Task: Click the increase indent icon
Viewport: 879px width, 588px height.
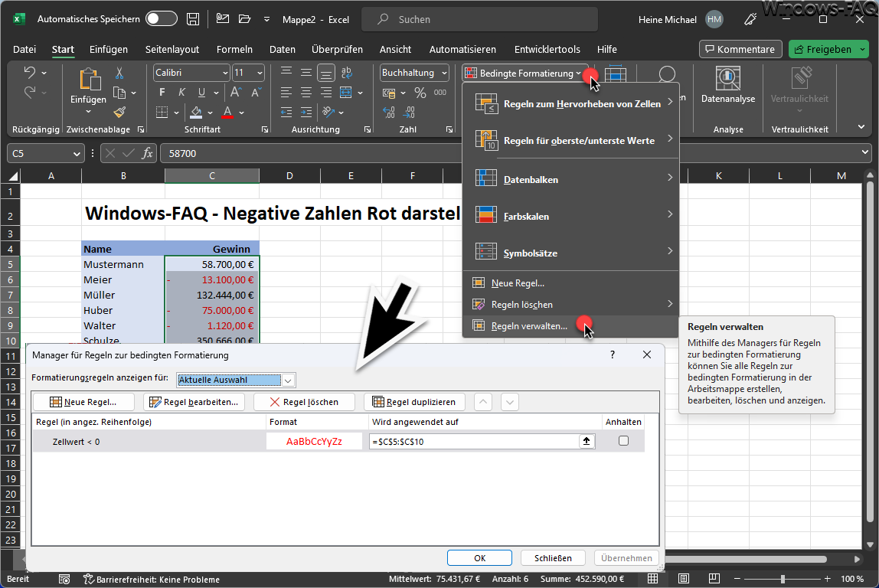Action: [306, 112]
